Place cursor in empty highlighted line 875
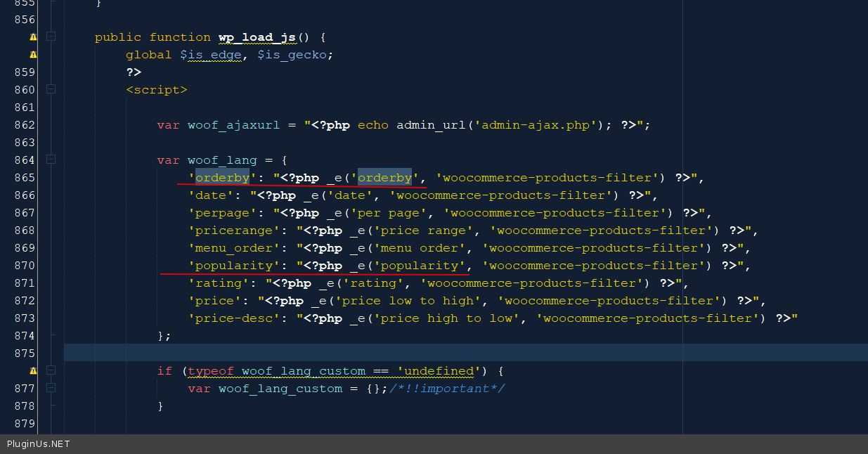The width and height of the screenshot is (868, 454). click(422, 353)
